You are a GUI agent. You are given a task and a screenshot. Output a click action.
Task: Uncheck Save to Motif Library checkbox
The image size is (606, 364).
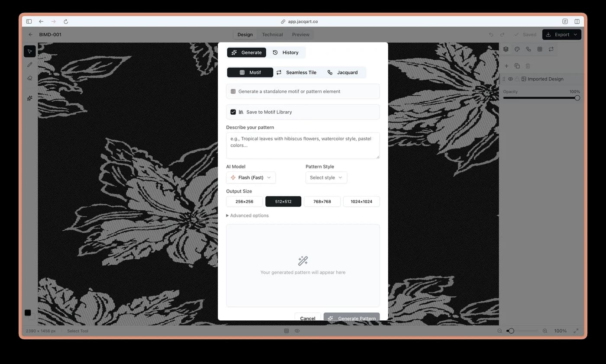point(233,112)
